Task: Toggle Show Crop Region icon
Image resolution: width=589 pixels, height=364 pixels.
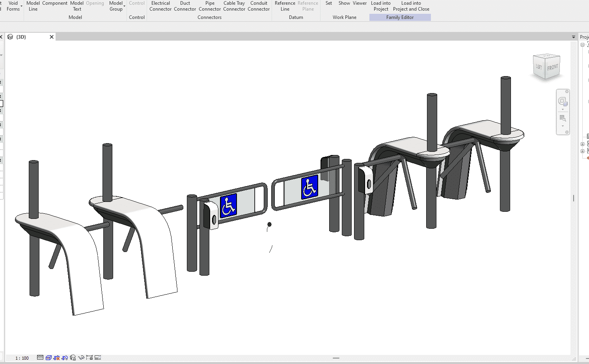Action: pos(65,358)
